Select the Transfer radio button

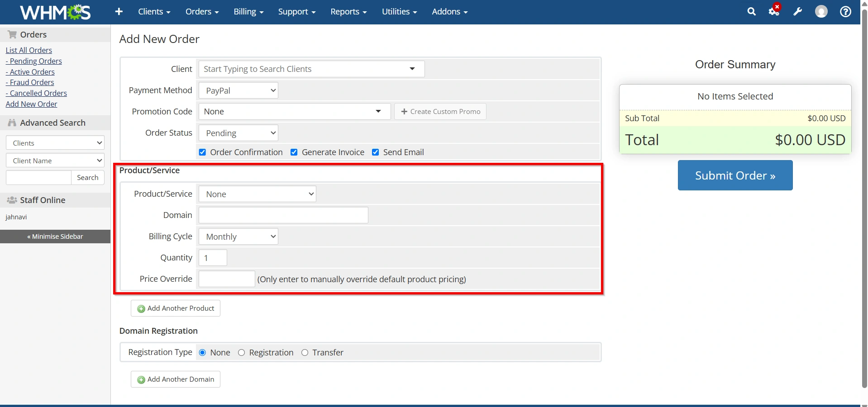305,353
